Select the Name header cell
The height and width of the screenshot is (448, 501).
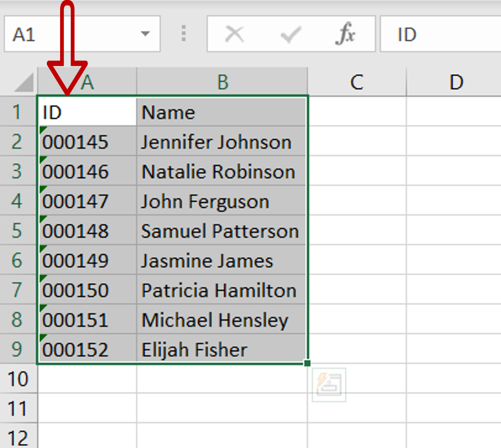tap(221, 112)
